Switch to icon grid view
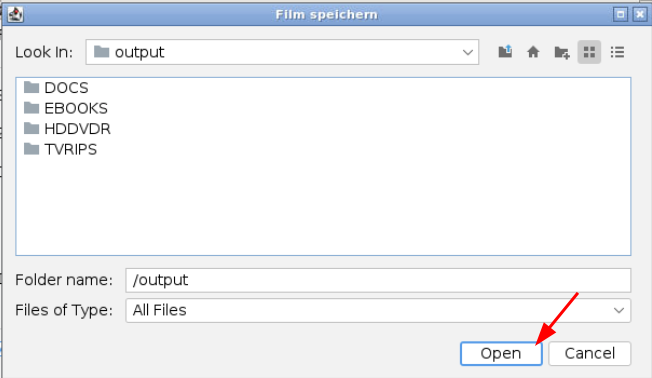The height and width of the screenshot is (378, 652). pyautogui.click(x=589, y=52)
